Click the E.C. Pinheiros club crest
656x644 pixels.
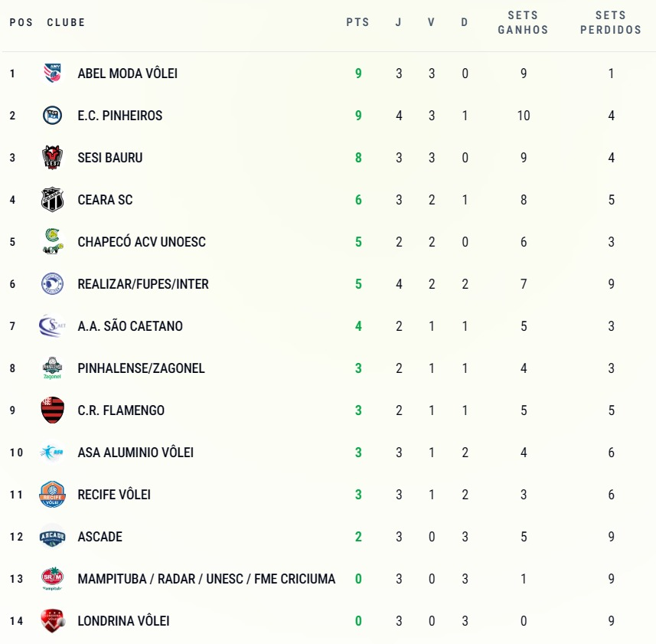pos(52,116)
